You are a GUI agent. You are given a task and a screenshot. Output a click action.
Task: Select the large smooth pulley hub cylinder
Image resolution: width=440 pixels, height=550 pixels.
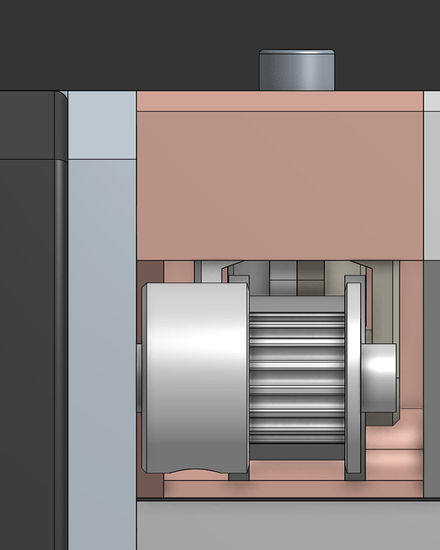196,378
